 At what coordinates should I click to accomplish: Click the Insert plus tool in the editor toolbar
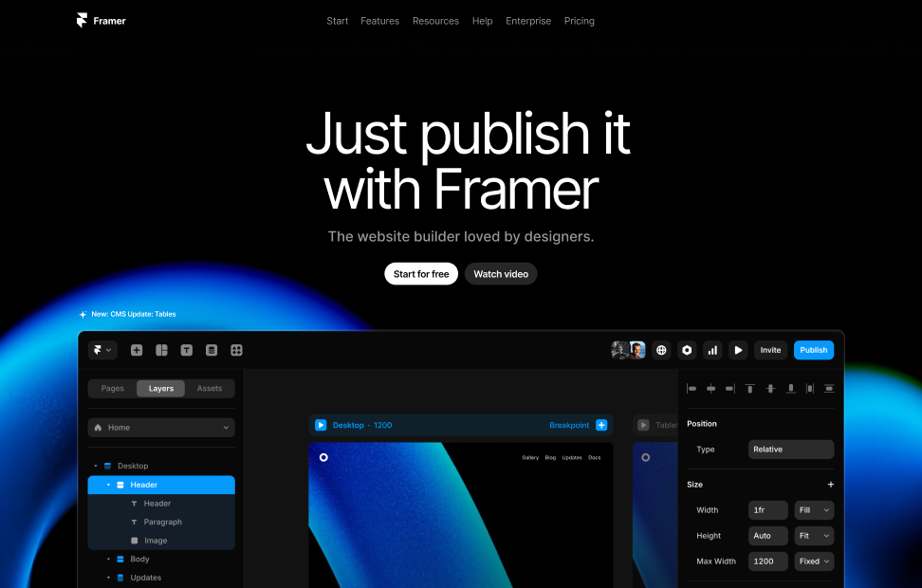tap(137, 350)
